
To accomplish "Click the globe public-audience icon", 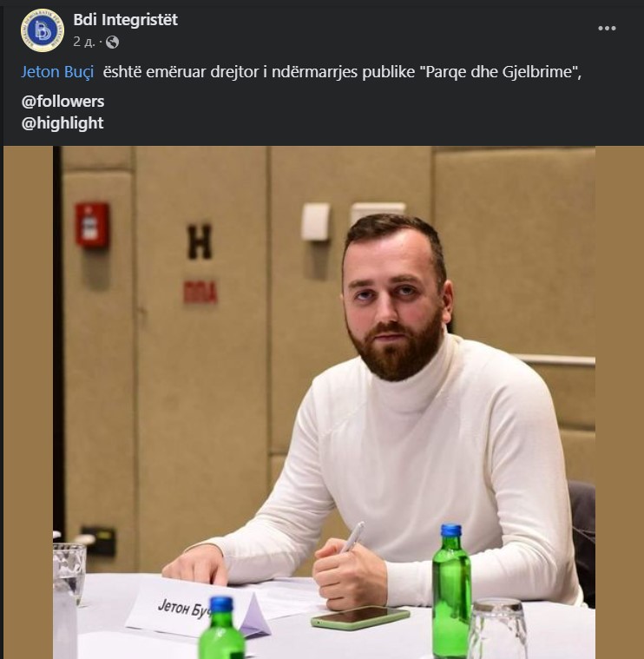I will coord(112,42).
